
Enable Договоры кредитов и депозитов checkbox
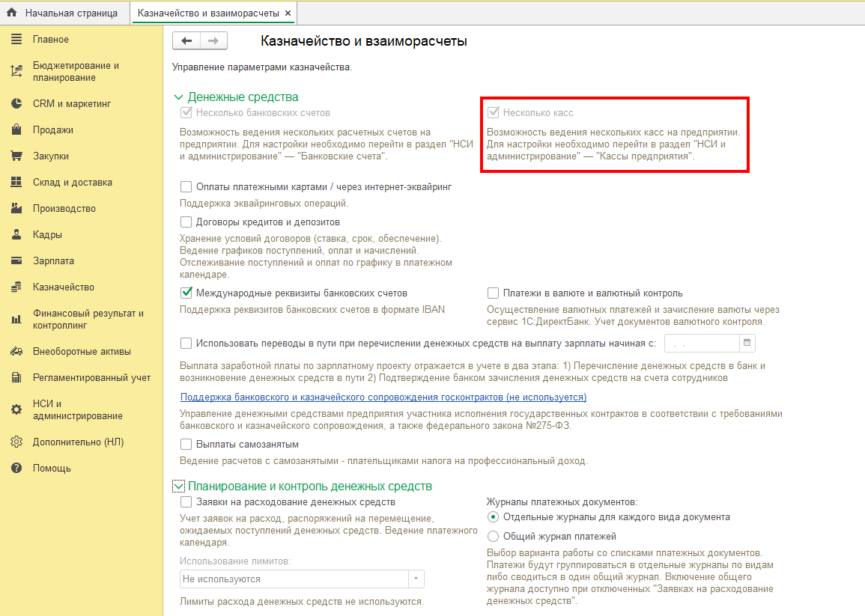pos(186,222)
